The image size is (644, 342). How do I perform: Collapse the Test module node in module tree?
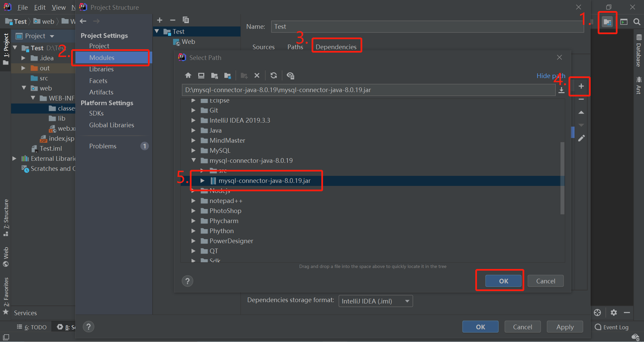(157, 31)
